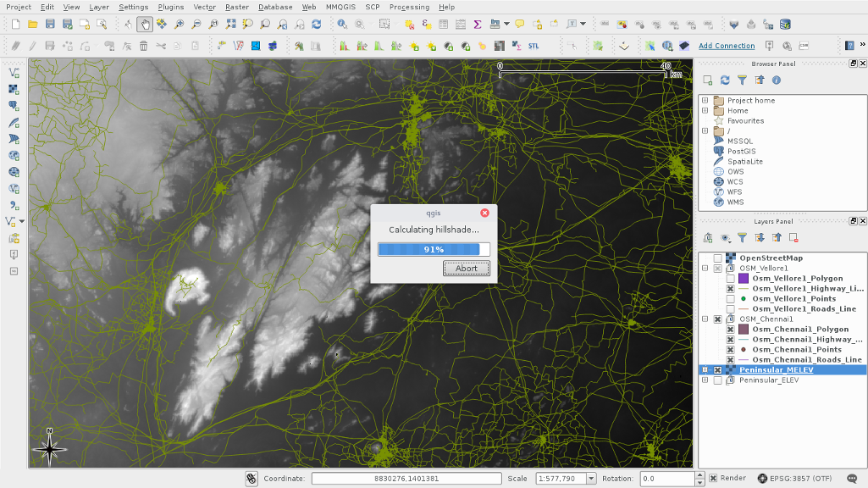
Task: Toggle visibility of Osm_Vellore1_Points layer
Action: coord(730,299)
